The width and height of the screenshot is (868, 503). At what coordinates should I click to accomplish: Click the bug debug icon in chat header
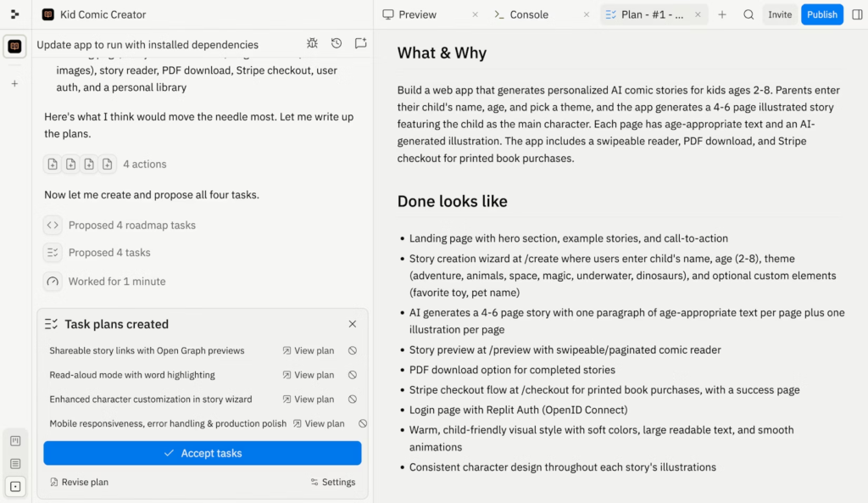(312, 44)
